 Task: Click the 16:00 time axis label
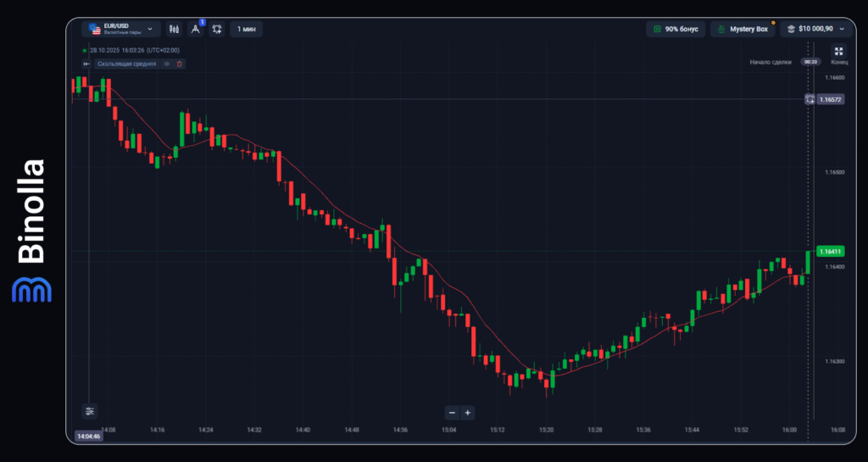pyautogui.click(x=789, y=430)
